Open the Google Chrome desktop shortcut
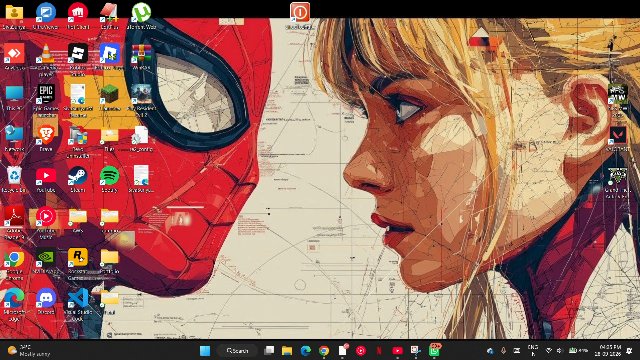 pyautogui.click(x=14, y=258)
